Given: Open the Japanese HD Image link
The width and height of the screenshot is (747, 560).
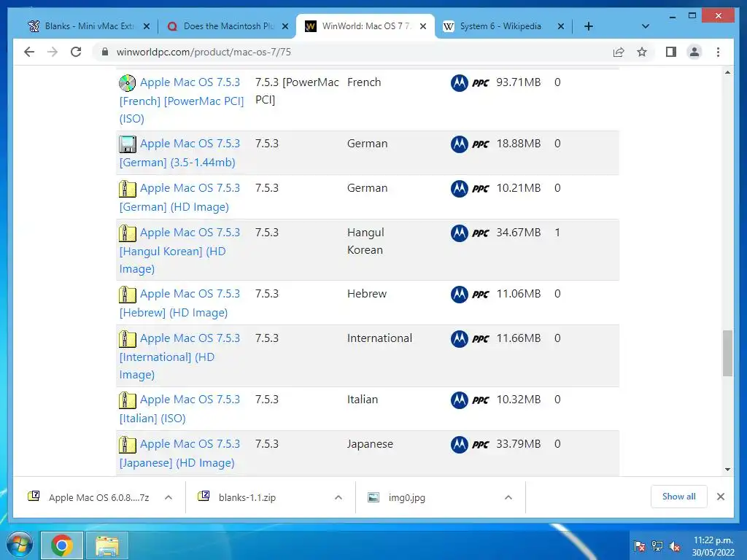Looking at the screenshot, I should click(x=179, y=453).
